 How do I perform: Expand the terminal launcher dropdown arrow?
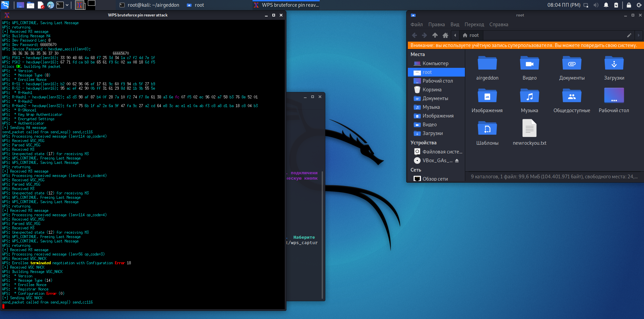point(67,5)
